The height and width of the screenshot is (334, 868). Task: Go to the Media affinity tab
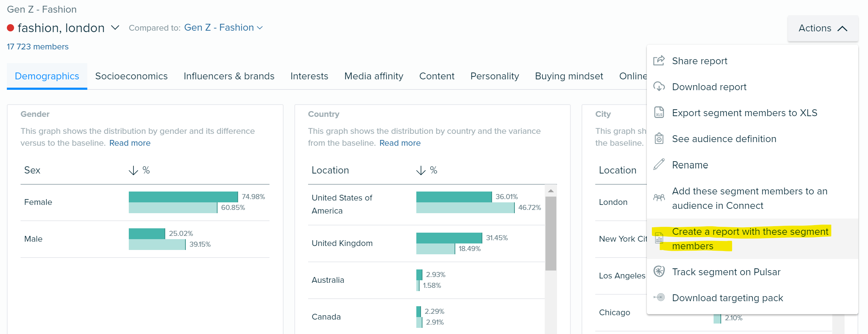pos(374,76)
